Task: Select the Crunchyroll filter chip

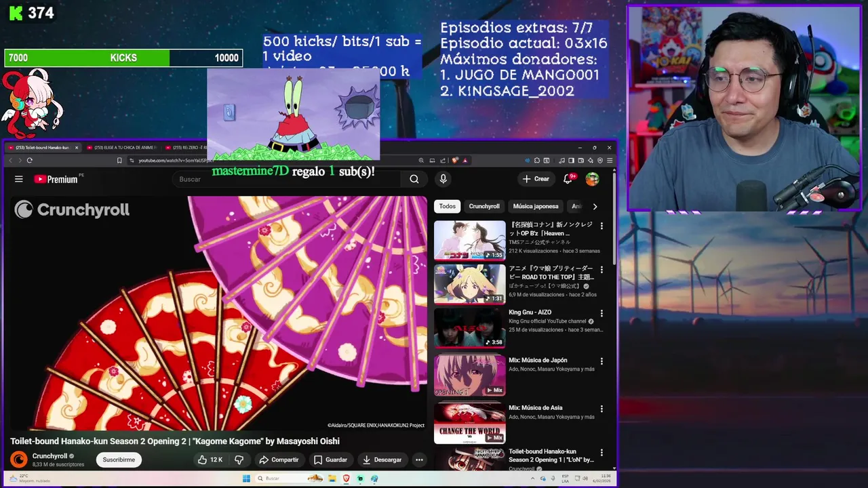Action: [484, 206]
